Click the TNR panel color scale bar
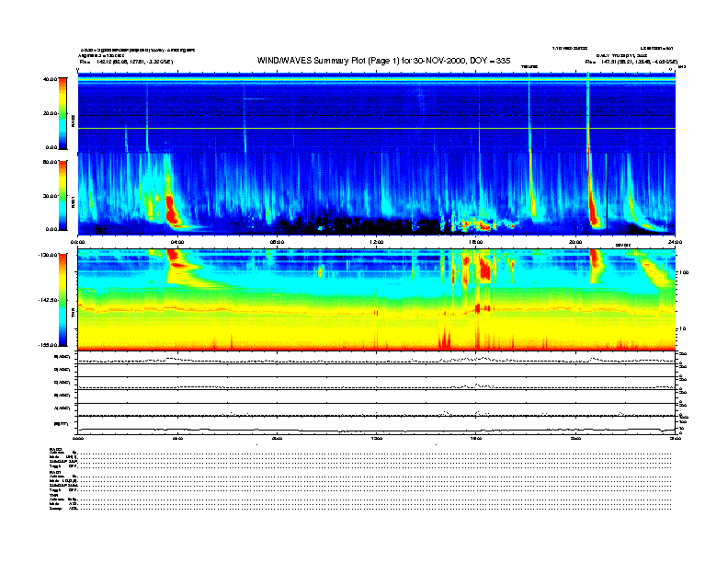728x563 pixels. pos(63,300)
